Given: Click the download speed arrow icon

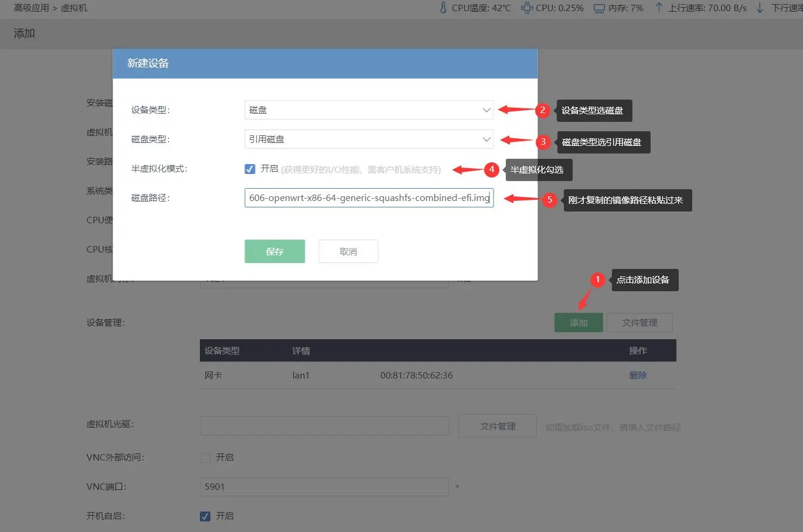Looking at the screenshot, I should (x=760, y=8).
